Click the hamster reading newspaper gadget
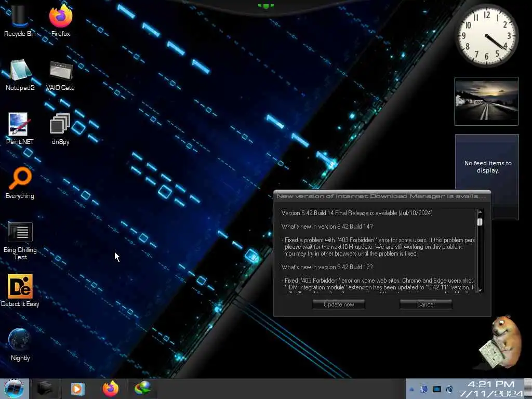532x399 pixels. [500, 342]
